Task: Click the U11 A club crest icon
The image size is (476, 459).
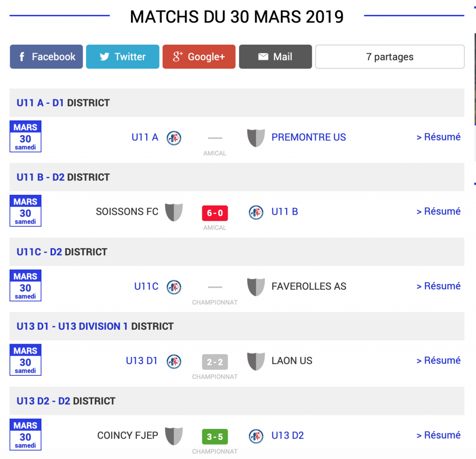Action: [174, 138]
